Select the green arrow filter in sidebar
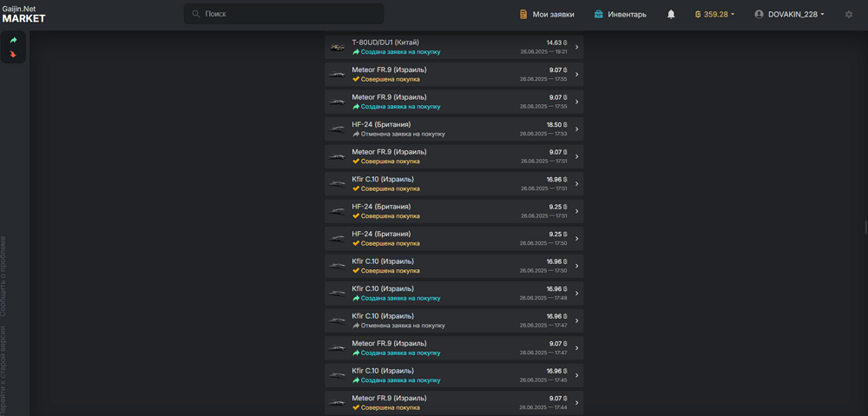The image size is (868, 416). tap(13, 40)
